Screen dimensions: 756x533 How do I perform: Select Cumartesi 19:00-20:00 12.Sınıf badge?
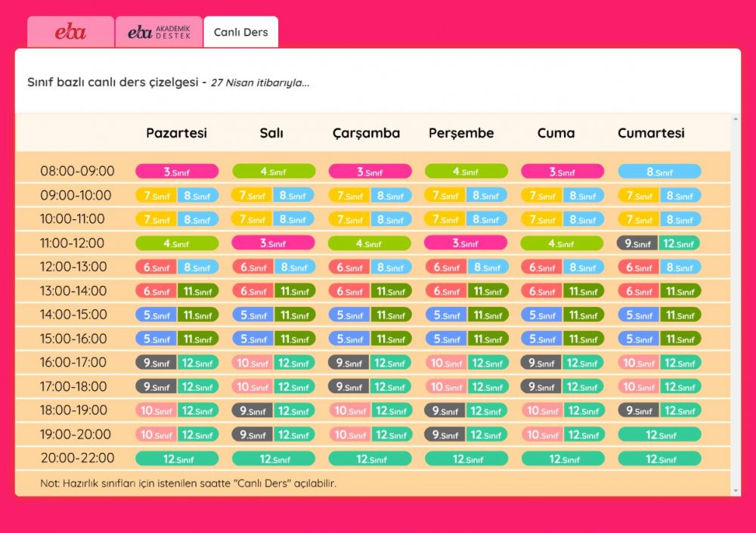tap(659, 435)
